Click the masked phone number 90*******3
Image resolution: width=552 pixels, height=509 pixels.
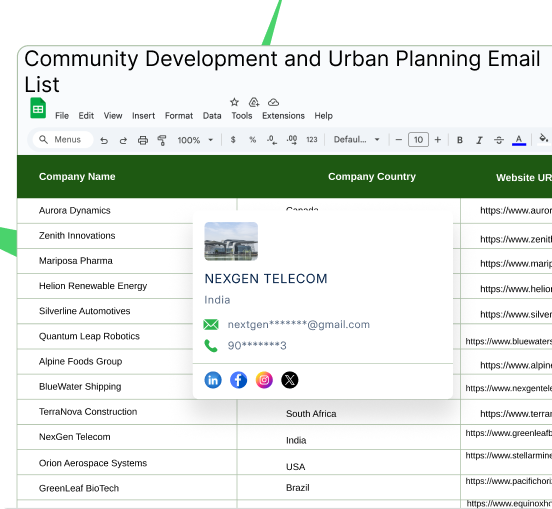click(x=257, y=346)
